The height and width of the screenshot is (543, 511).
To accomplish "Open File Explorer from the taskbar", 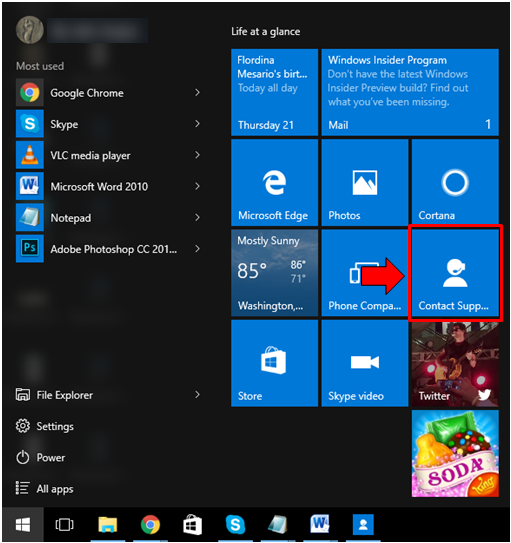I will [x=108, y=525].
